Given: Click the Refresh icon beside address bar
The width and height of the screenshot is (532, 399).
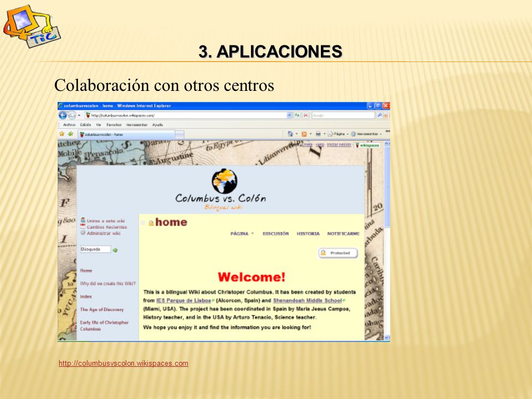Looking at the screenshot, I should click(x=297, y=115).
